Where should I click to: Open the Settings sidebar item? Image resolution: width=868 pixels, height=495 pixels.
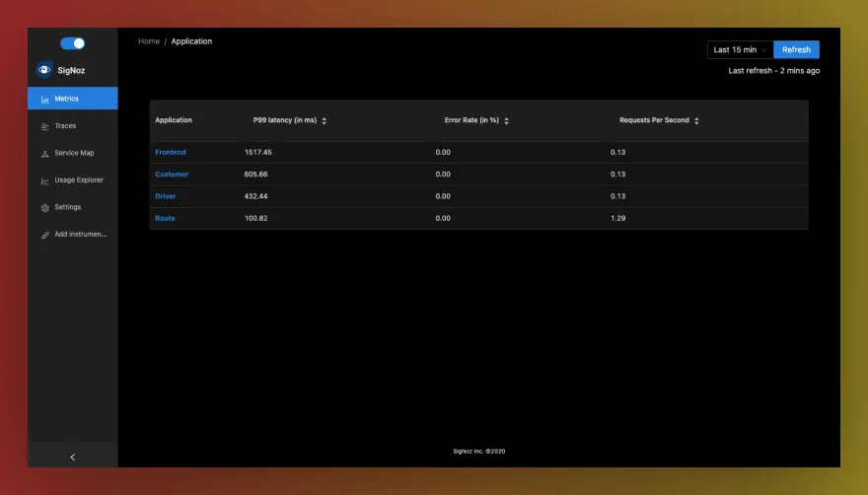pyautogui.click(x=73, y=207)
